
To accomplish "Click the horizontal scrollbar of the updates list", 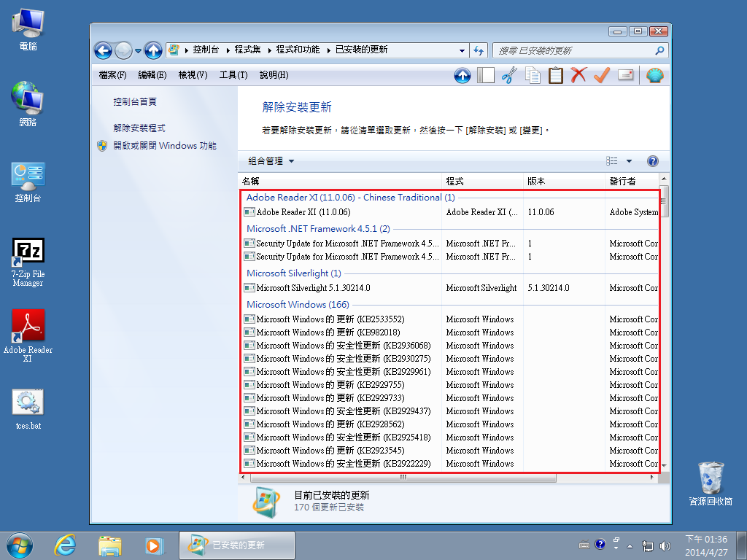I will pyautogui.click(x=403, y=477).
